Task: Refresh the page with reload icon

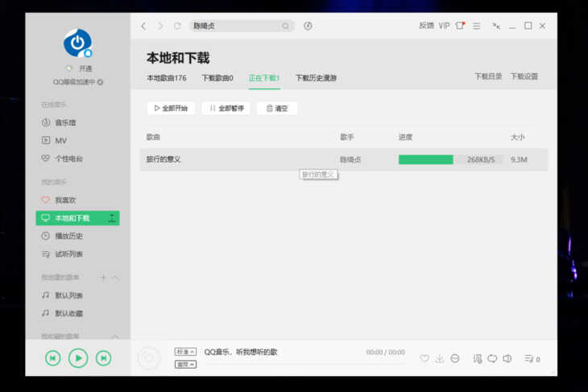Action: pyautogui.click(x=177, y=26)
